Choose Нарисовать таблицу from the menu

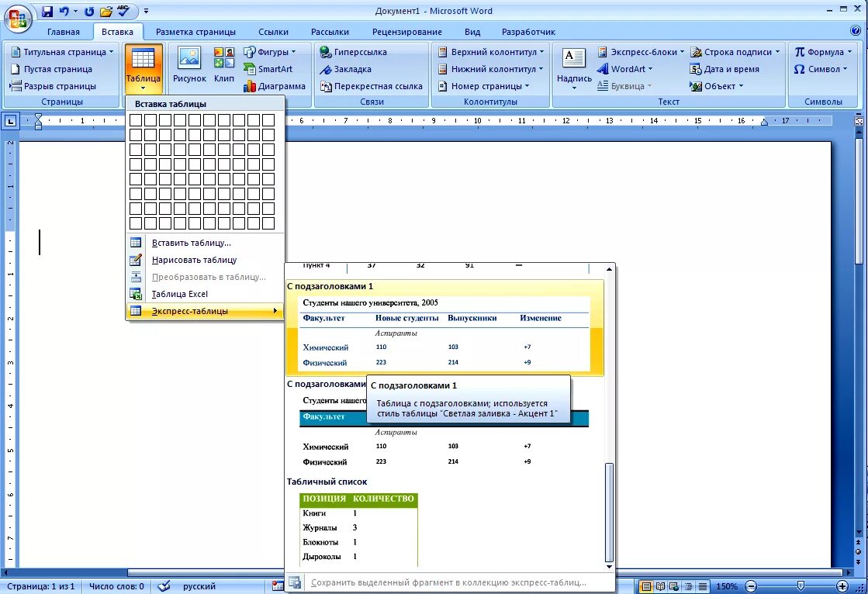pos(205,261)
